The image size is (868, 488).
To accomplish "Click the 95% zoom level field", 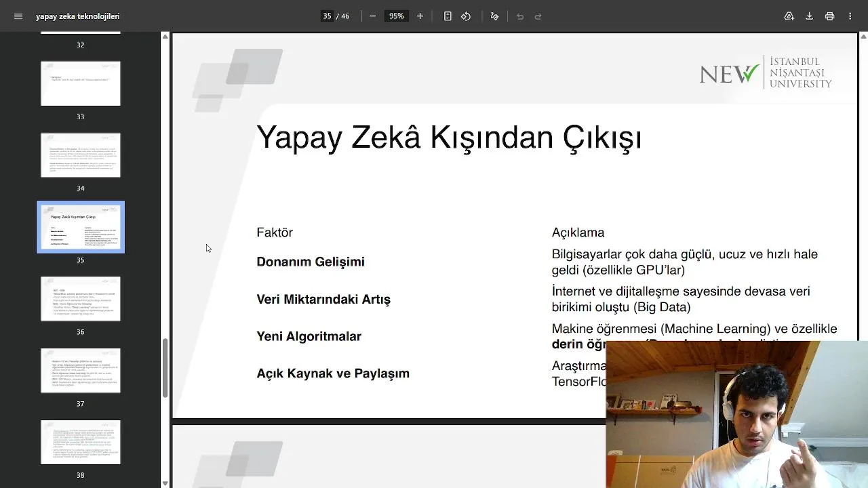I will (x=397, y=16).
